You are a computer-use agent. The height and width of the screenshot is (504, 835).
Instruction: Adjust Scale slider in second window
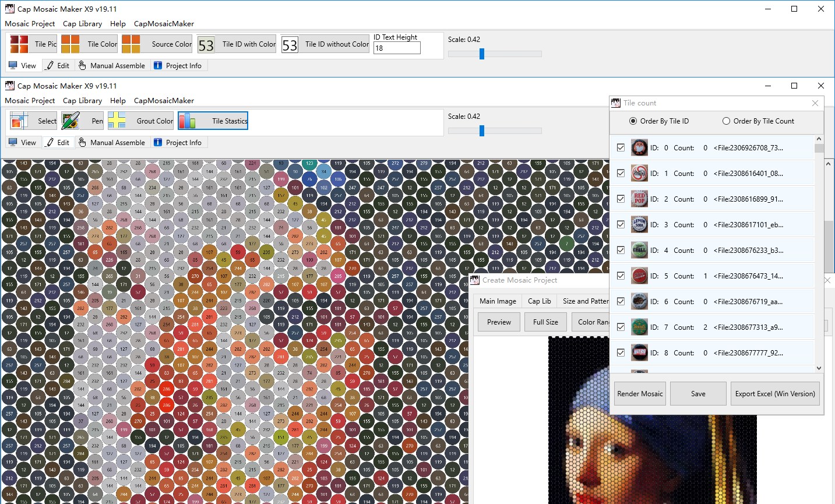pos(482,131)
